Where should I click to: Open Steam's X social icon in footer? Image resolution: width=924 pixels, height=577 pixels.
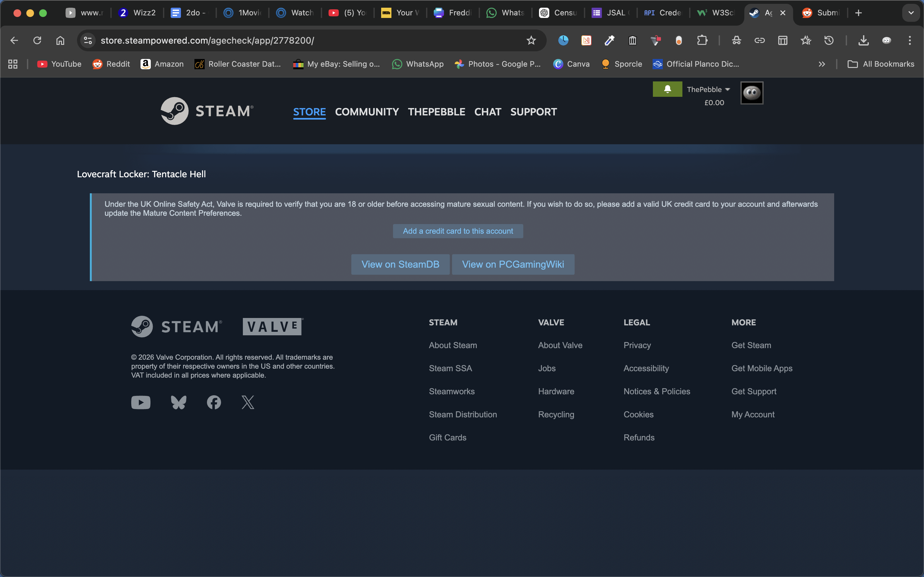(248, 402)
